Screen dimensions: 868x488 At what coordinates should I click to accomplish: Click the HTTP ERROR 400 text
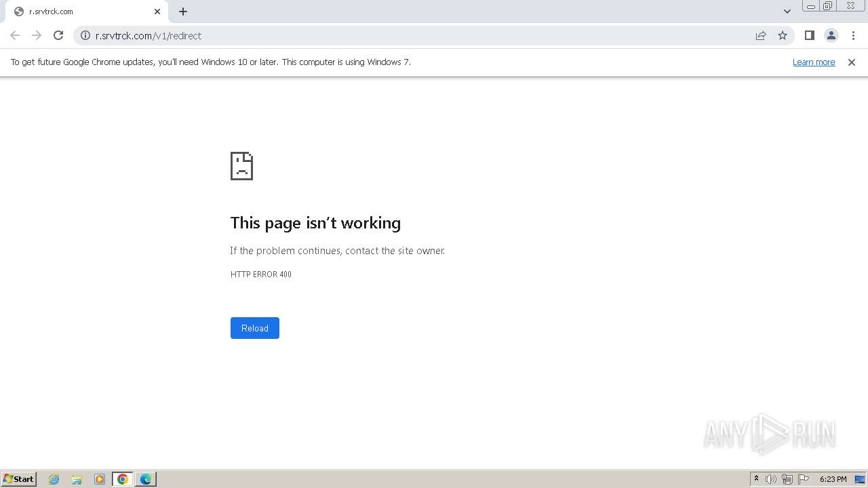click(261, 274)
